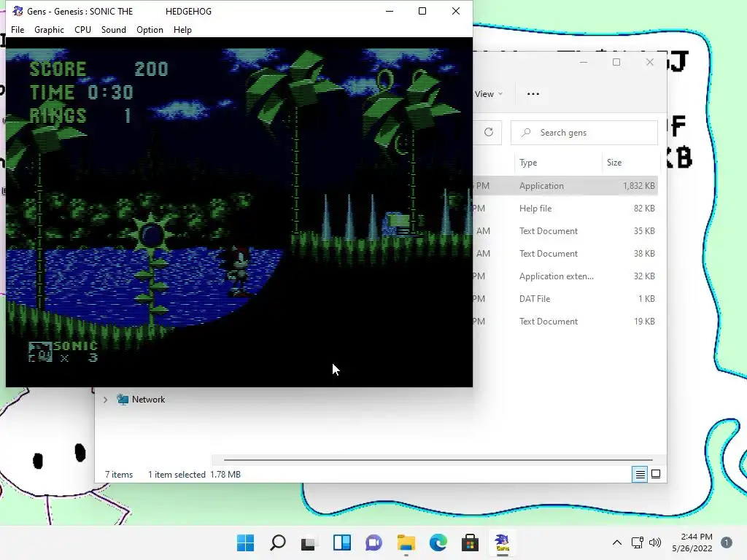Viewport: 747px width, 560px height.
Task: Open the Sound menu in Gens
Action: click(113, 29)
